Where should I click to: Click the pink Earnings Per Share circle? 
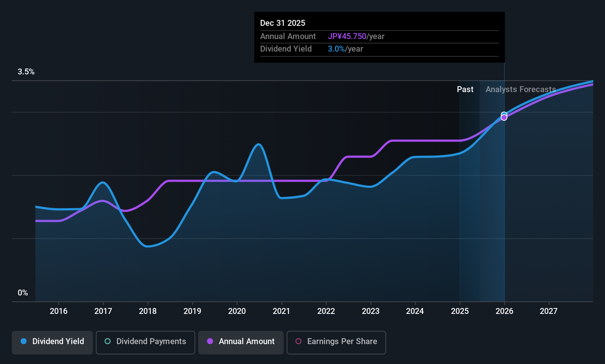pos(298,341)
